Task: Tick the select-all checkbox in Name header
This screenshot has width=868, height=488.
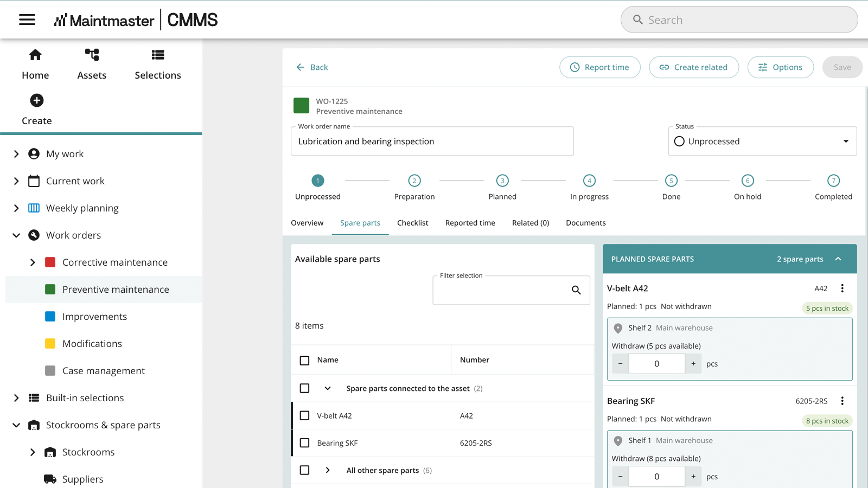Action: [305, 361]
